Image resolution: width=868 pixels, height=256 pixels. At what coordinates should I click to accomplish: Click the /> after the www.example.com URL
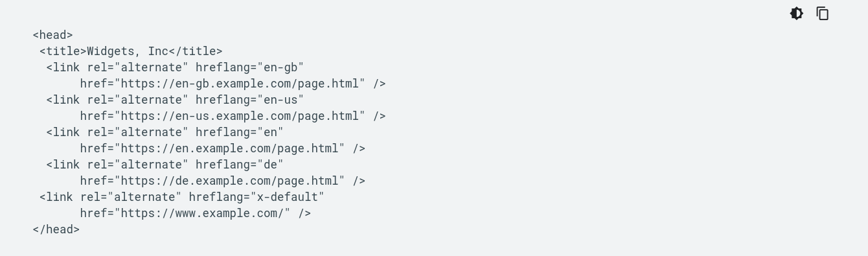click(304, 213)
